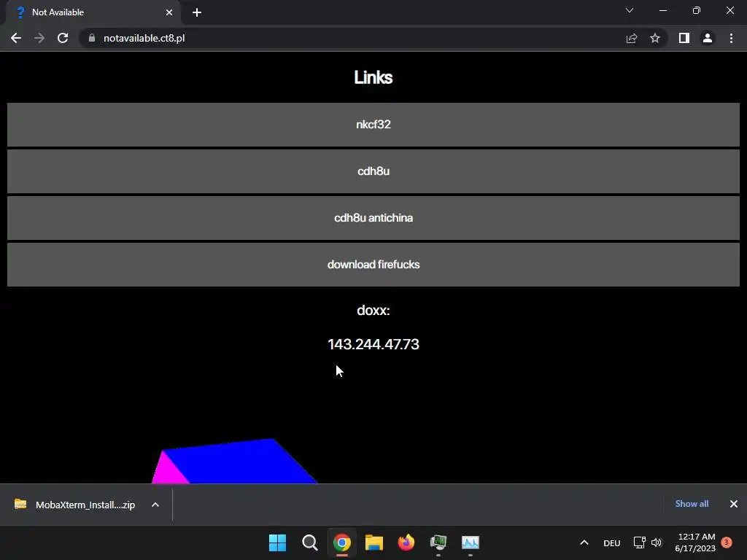Reload the current page
The width and height of the screenshot is (747, 560).
pyautogui.click(x=63, y=38)
